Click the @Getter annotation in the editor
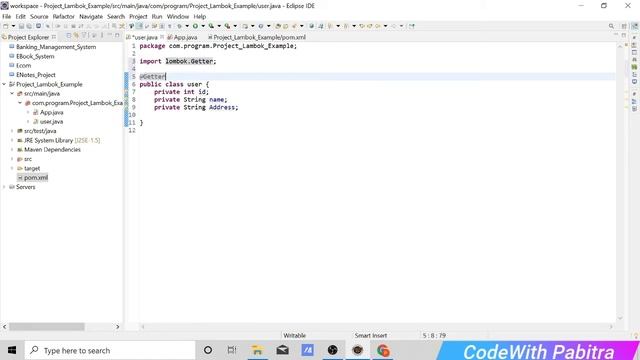The image size is (640, 360). (153, 76)
